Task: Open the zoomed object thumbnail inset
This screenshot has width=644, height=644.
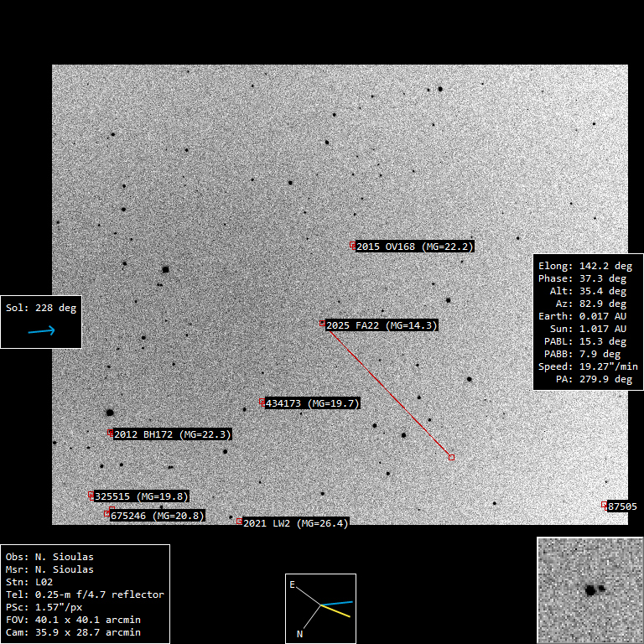Action: click(x=589, y=589)
